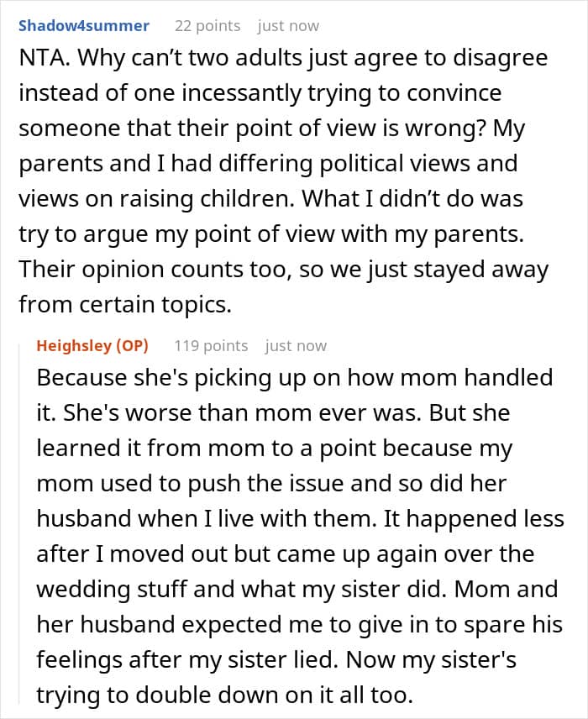Click the "22 points" score
The height and width of the screenshot is (719, 588).
[x=207, y=26]
